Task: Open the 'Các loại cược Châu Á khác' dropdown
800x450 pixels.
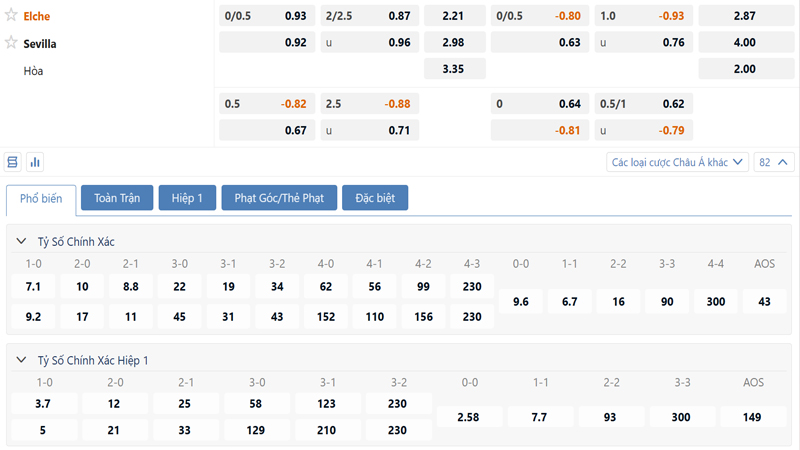Action: pyautogui.click(x=678, y=162)
